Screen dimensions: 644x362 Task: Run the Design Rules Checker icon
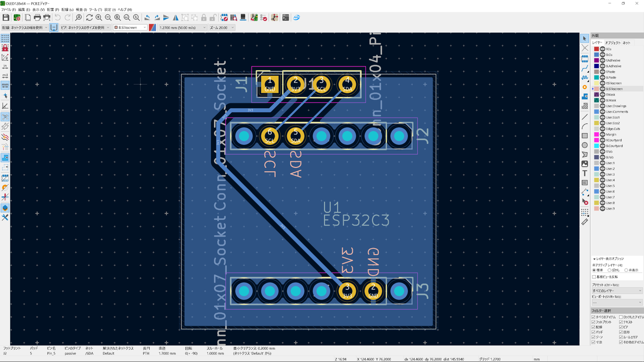[x=263, y=18]
